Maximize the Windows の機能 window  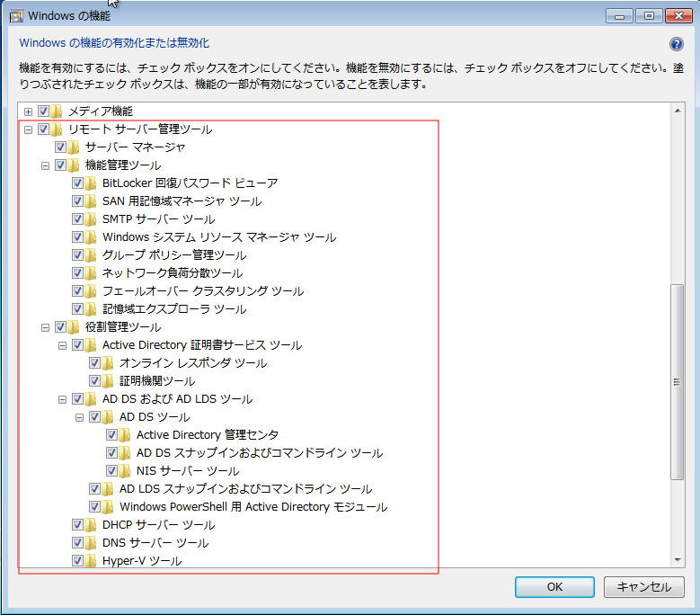[x=649, y=16]
